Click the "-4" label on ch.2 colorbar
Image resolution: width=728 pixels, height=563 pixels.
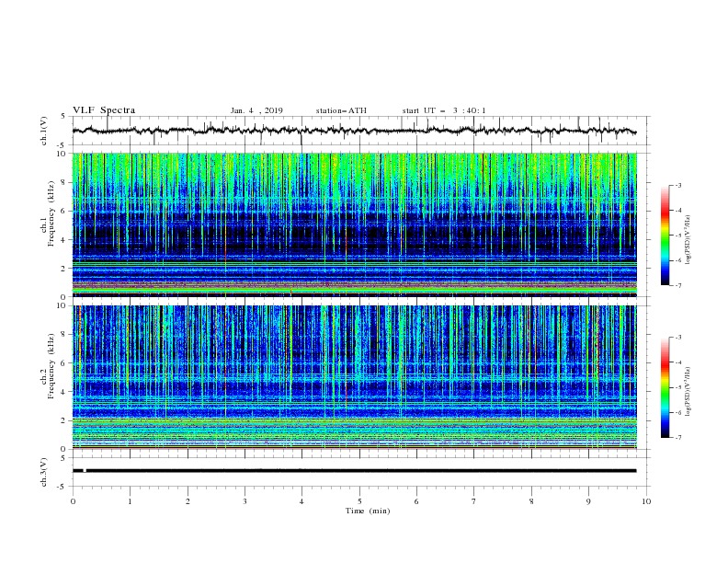(x=677, y=362)
